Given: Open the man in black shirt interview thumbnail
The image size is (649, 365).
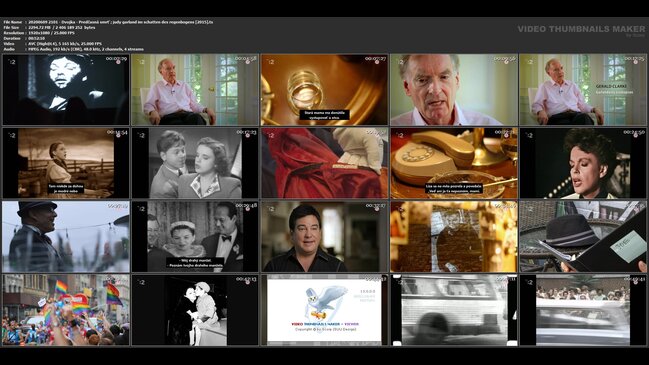Looking at the screenshot, I should click(324, 237).
